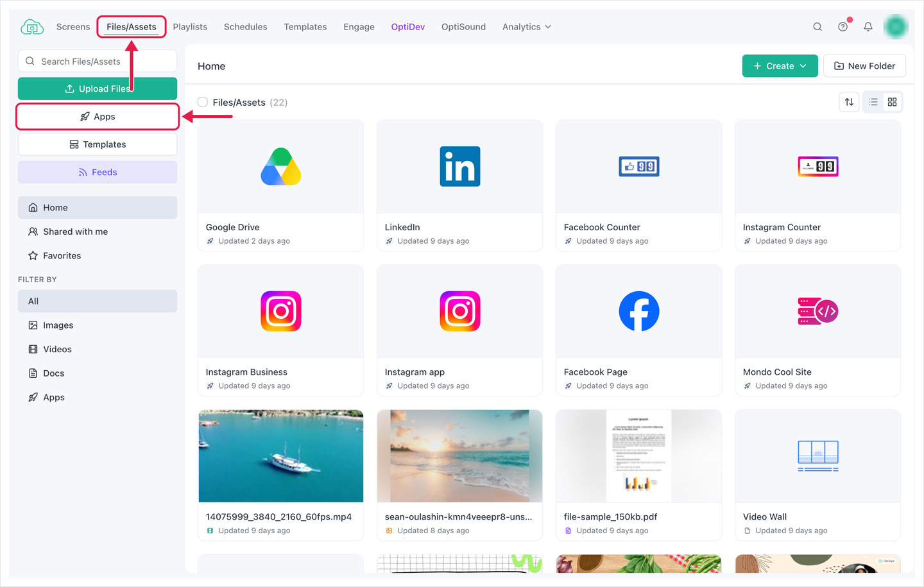
Task: Click the New Folder button
Action: [864, 66]
